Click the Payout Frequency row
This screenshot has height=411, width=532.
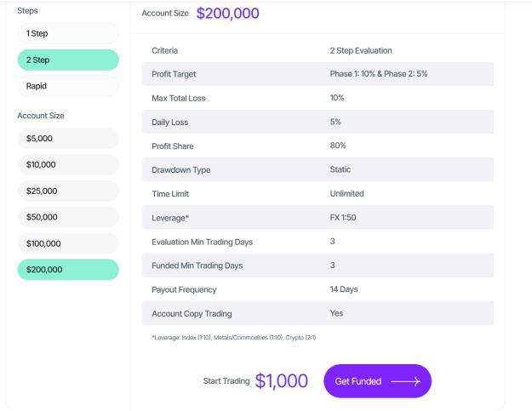point(317,289)
